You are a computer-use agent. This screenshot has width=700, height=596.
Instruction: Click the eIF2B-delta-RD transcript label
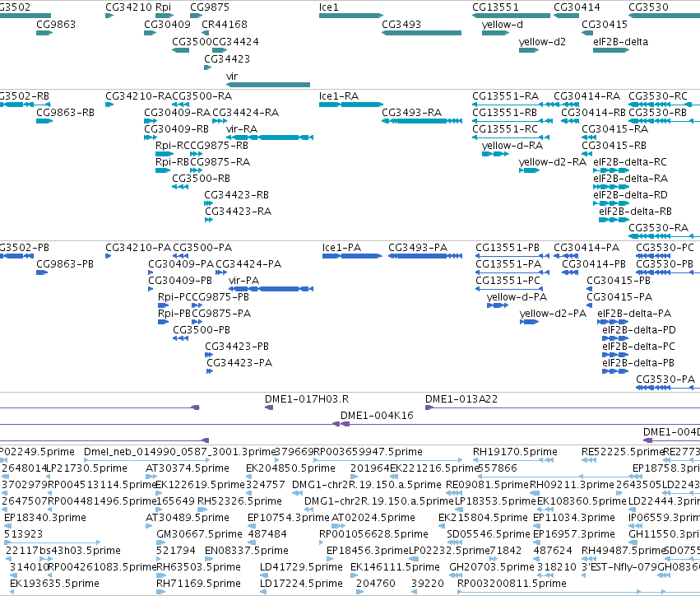click(x=630, y=195)
